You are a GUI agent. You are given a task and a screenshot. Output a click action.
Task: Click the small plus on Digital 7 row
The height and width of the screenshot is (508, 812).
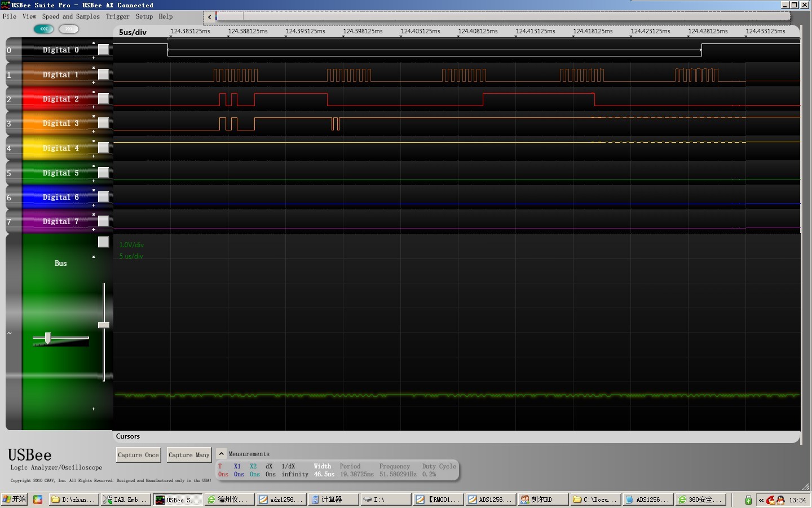94,229
